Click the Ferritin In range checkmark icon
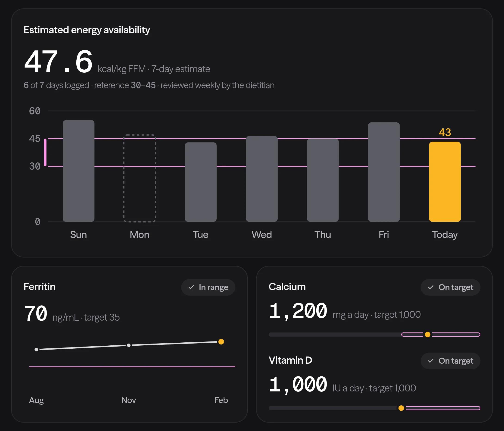This screenshot has width=504, height=431. pyautogui.click(x=191, y=287)
